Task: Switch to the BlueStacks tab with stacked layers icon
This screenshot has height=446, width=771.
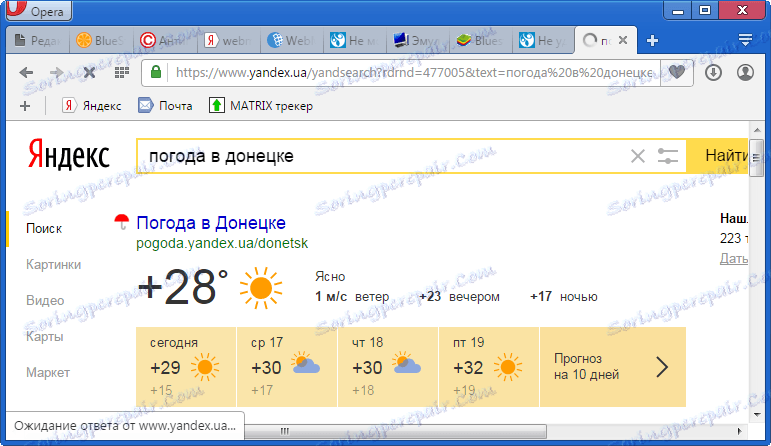Action: (481, 41)
